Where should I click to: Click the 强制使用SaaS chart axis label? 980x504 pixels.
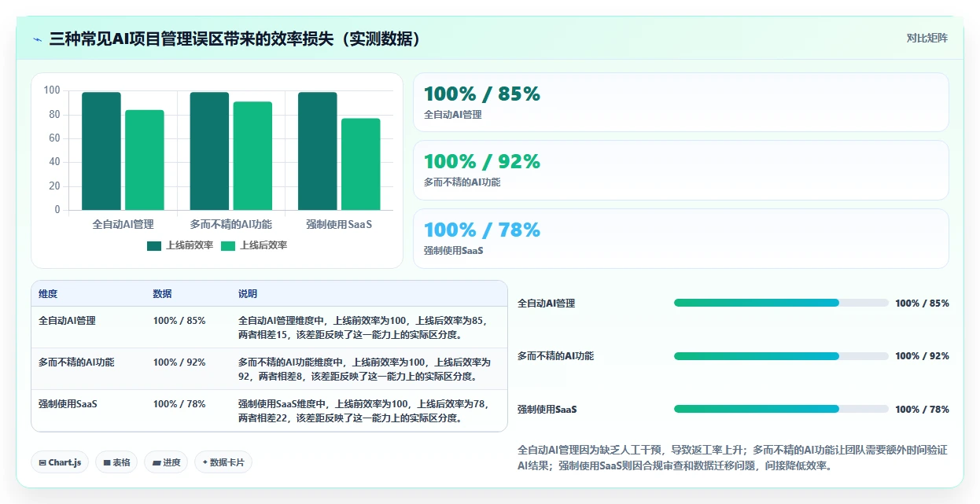coord(339,224)
